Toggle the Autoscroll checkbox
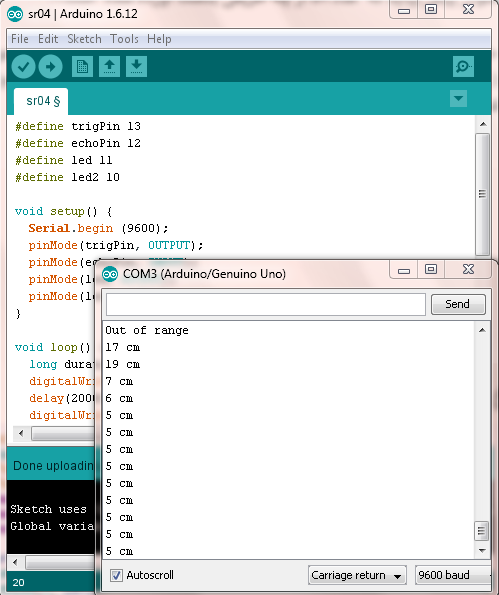This screenshot has height=595, width=499. click(x=116, y=575)
